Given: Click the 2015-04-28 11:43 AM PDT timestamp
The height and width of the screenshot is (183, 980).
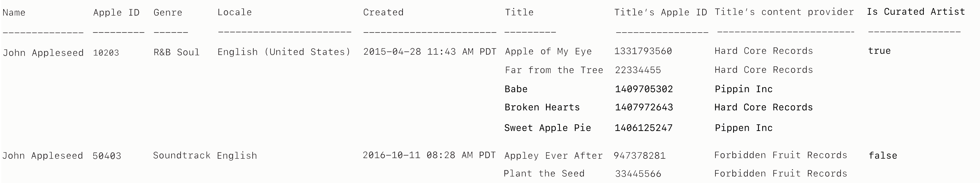Looking at the screenshot, I should (x=430, y=52).
